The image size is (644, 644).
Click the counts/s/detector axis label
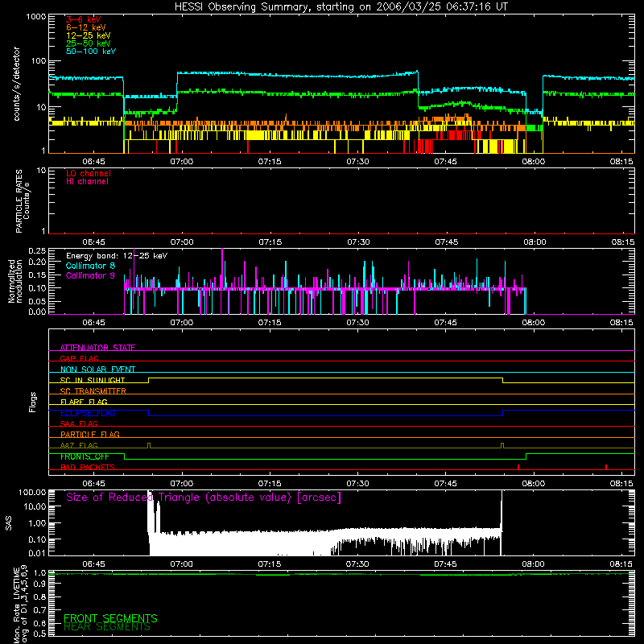click(16, 84)
